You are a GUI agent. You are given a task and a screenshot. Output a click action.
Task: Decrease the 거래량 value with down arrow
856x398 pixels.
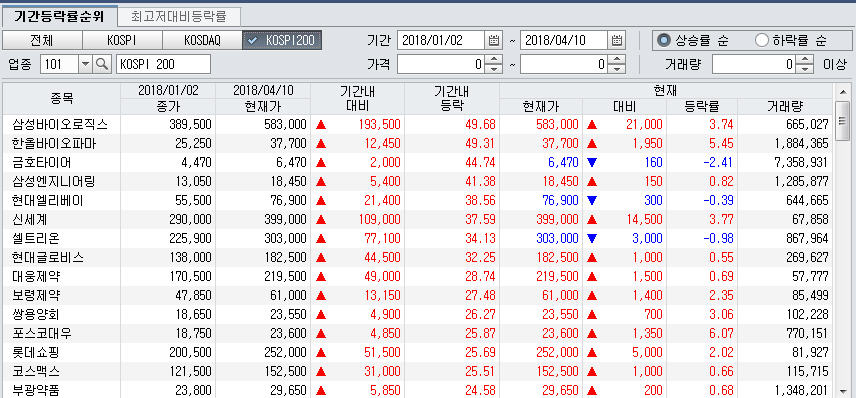point(805,69)
